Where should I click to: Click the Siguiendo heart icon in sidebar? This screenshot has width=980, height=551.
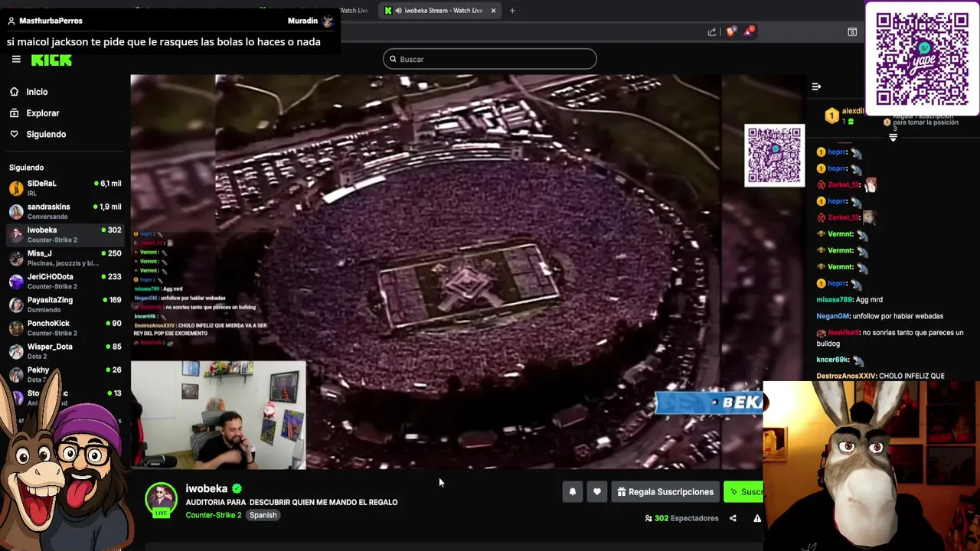click(x=14, y=134)
